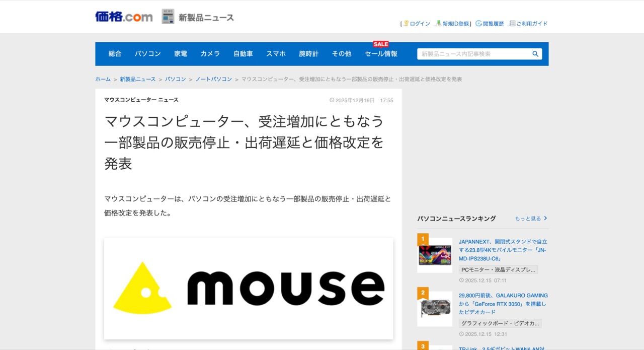Expand もっと見る ranking link
This screenshot has width=644, height=350.
click(x=531, y=219)
